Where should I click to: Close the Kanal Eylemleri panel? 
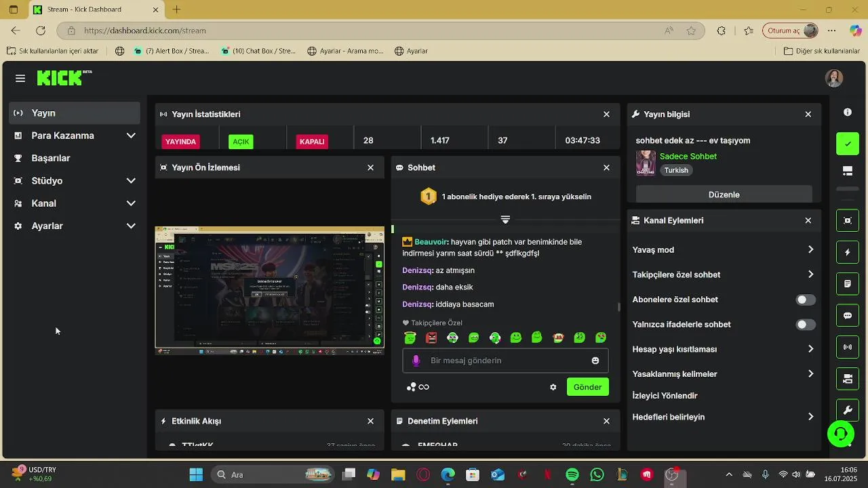(x=808, y=220)
